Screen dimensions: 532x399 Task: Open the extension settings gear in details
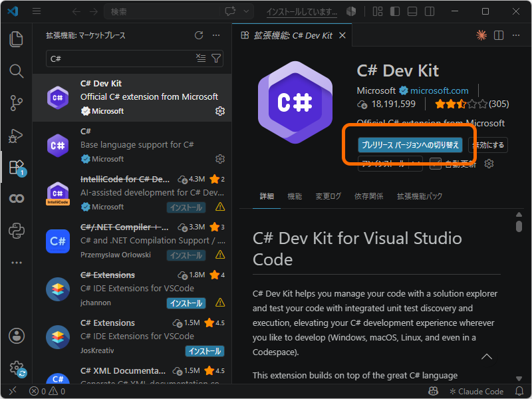(x=489, y=164)
